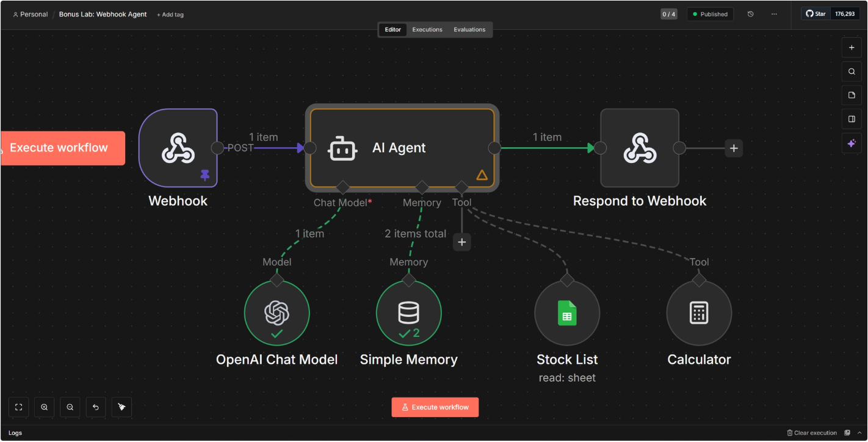Image resolution: width=868 pixels, height=442 pixels.
Task: Open the workflow templates icon
Action: click(x=852, y=95)
